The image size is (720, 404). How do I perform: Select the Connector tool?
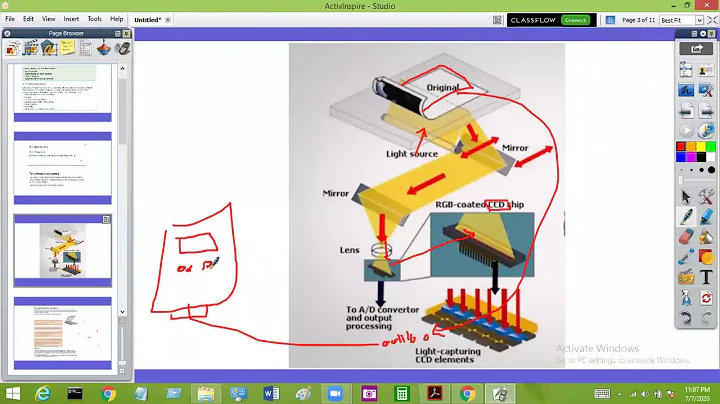(x=686, y=257)
